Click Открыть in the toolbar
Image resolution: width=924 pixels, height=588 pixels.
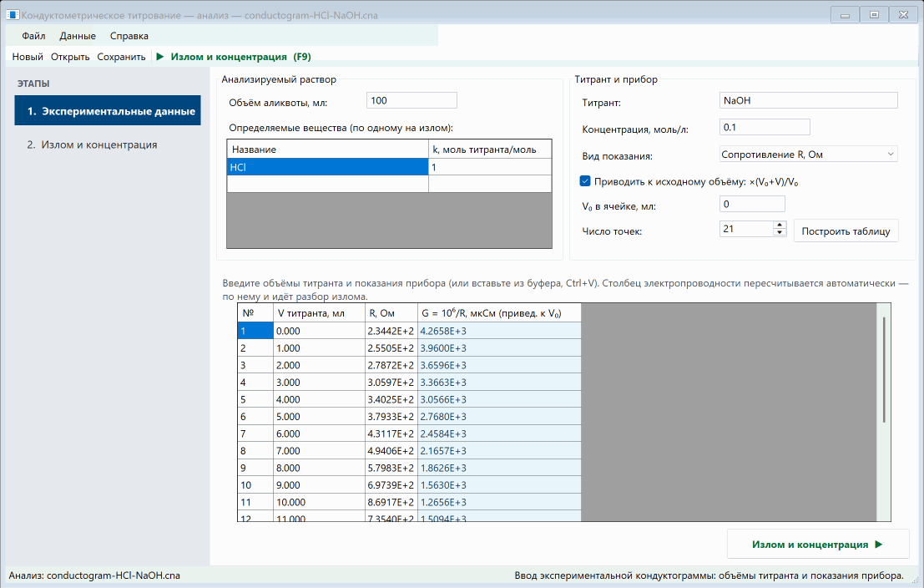click(70, 57)
